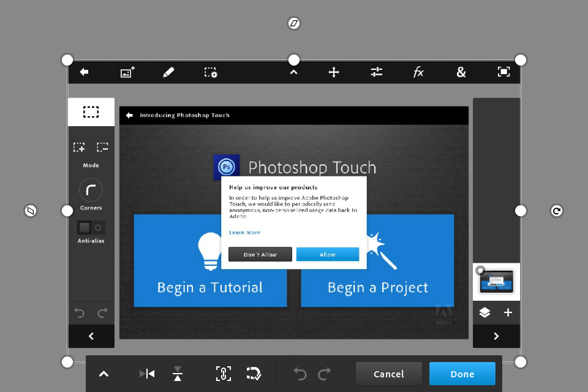Toggle the constrain proportions lock
Screen dimensions: 588x392
[224, 374]
